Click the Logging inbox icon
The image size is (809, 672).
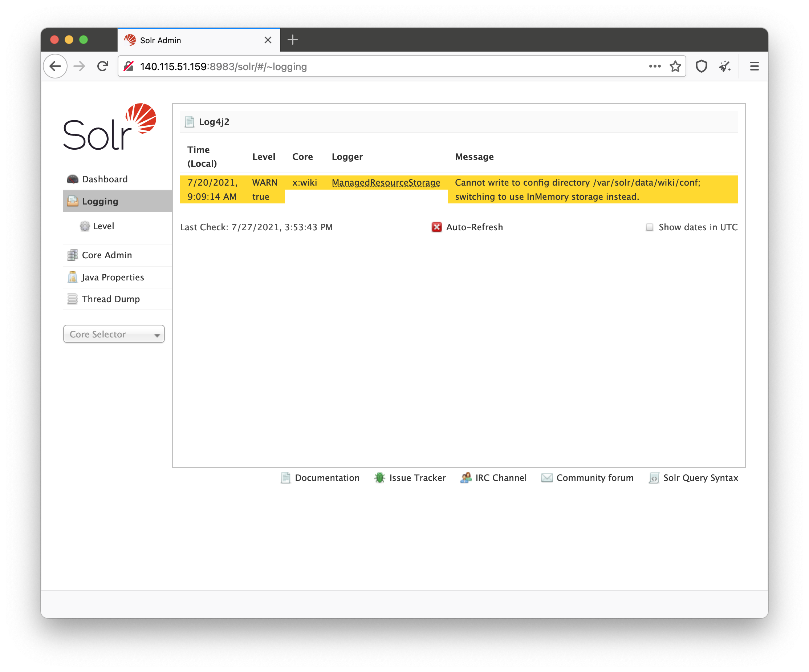72,201
